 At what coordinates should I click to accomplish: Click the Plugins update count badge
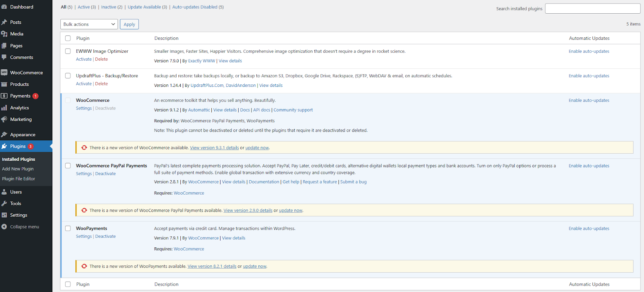(31, 146)
